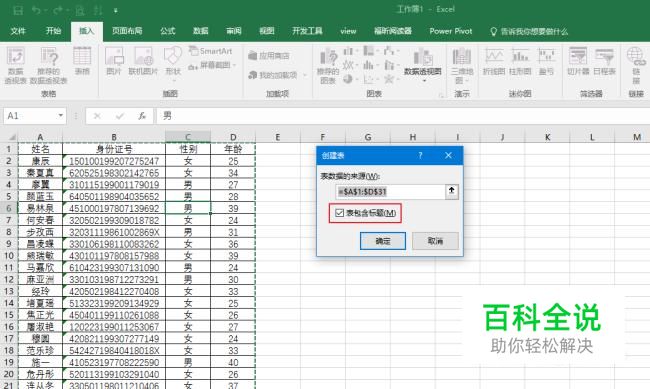Click OK (确定) in Create Table dialog

coord(383,241)
